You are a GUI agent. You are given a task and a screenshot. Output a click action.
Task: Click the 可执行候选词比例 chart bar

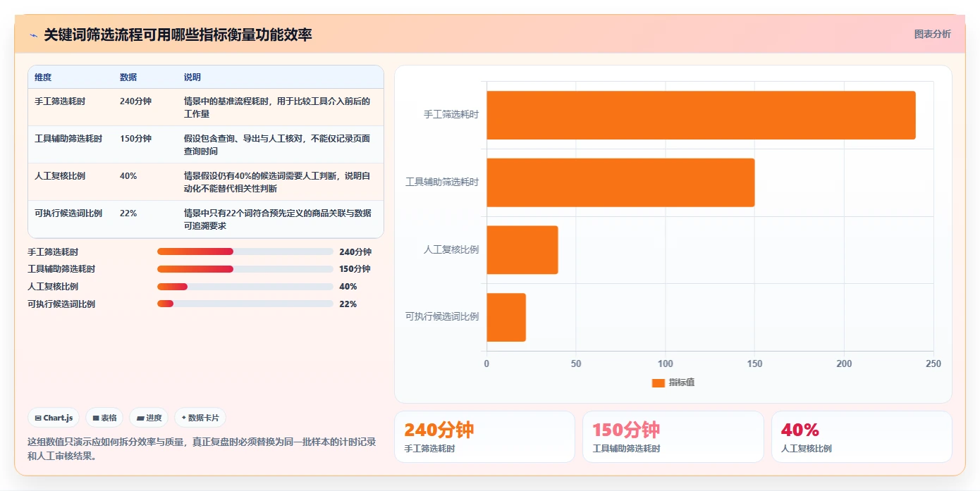point(506,318)
